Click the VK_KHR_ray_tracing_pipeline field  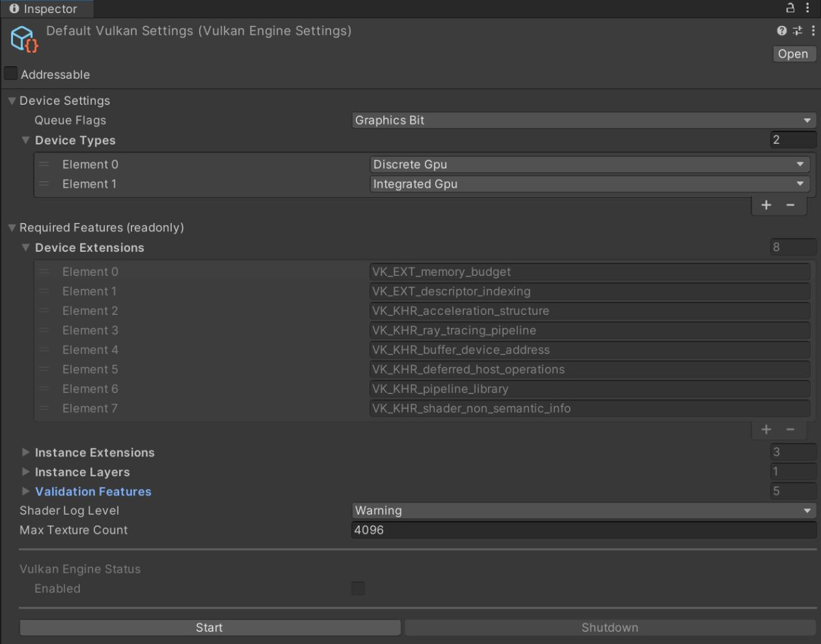[590, 331]
